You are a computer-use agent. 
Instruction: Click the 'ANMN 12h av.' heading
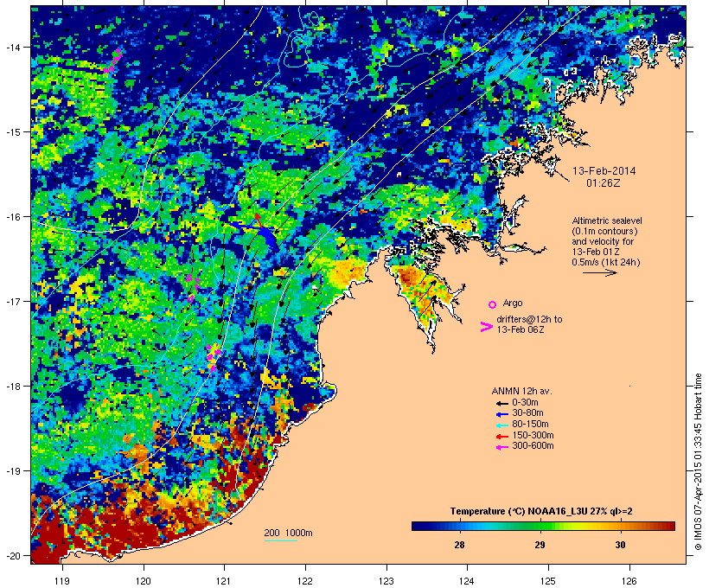(521, 391)
